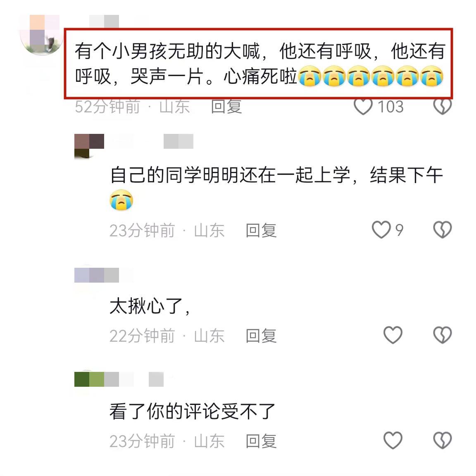Image resolution: width=476 pixels, height=476 pixels.
Task: Select the comment text '自己的同学明明还在一起上学'
Action: click(230, 175)
